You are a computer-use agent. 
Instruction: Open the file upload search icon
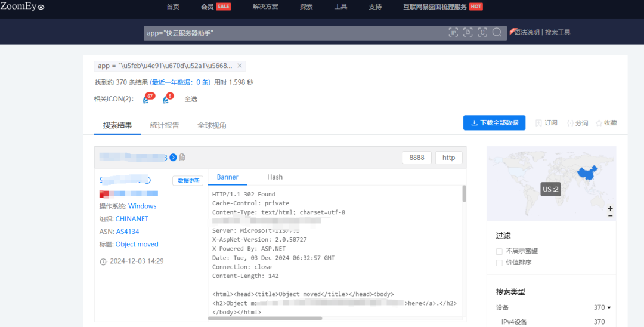coord(468,32)
